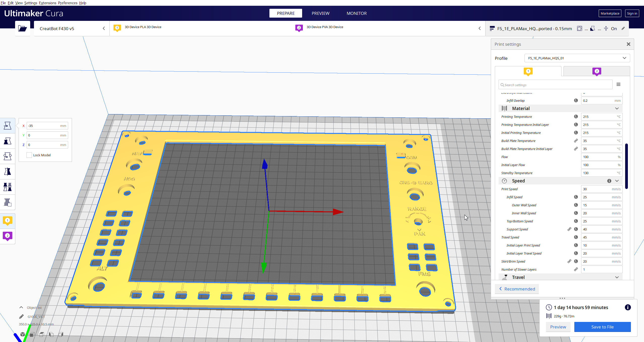Switch to the PREVIEW tab
644x342 pixels.
tap(320, 13)
